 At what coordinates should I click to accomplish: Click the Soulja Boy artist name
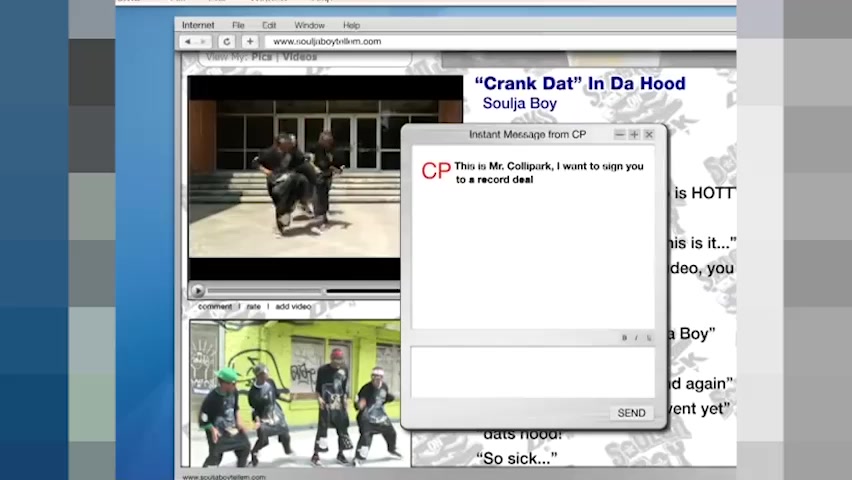[x=519, y=103]
